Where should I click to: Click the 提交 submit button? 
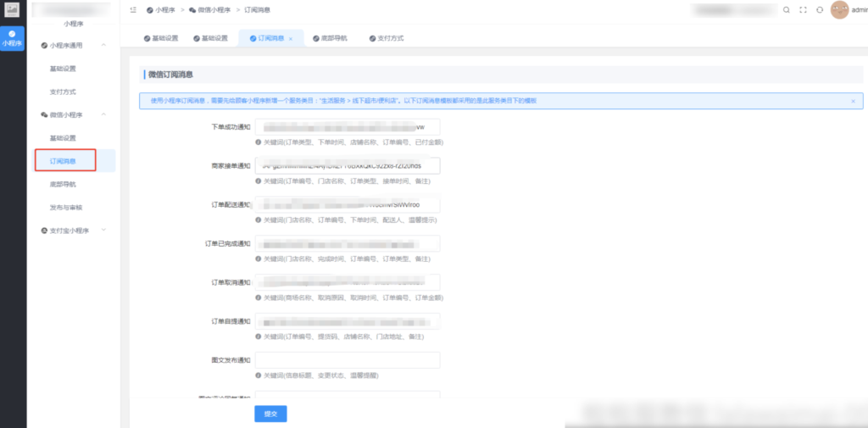click(270, 414)
